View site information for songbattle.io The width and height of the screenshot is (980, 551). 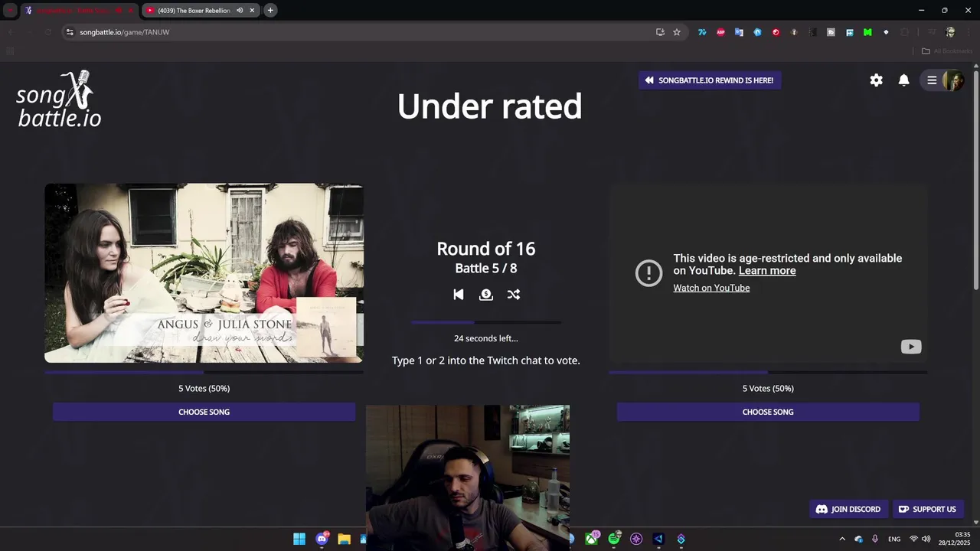click(x=70, y=32)
